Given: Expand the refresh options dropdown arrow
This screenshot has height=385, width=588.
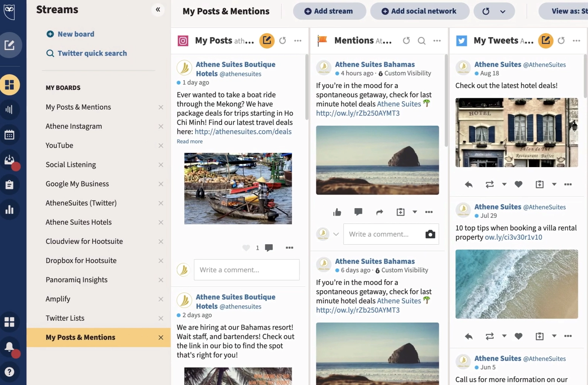Looking at the screenshot, I should tap(503, 11).
